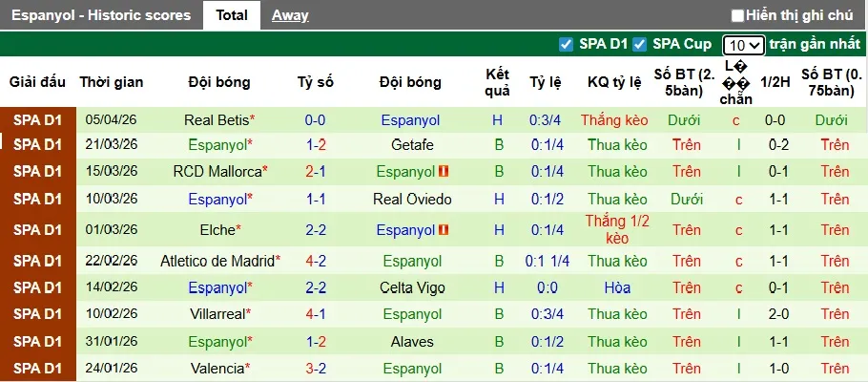This screenshot has width=868, height=382.
Task: Open the Getafe team link
Action: point(412,145)
